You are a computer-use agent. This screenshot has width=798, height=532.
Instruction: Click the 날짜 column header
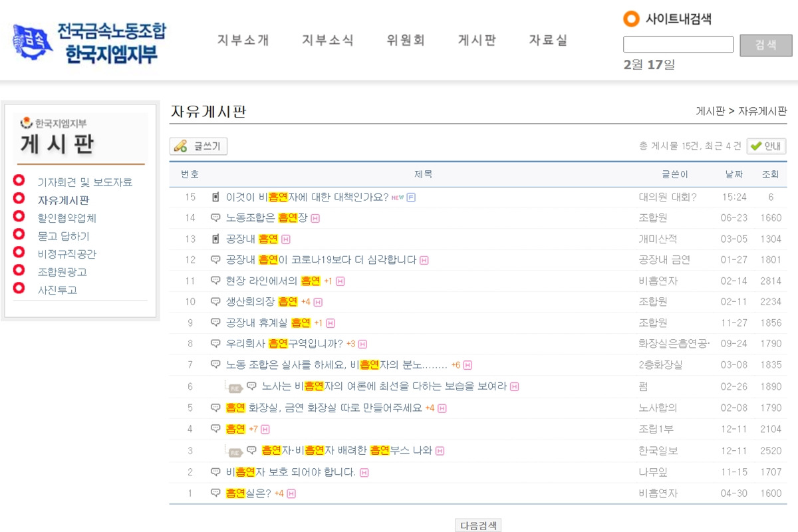(734, 174)
